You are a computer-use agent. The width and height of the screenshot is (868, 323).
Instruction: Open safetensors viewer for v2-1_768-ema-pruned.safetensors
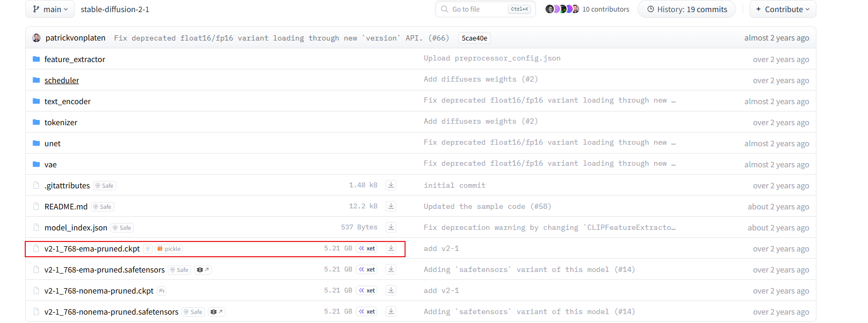203,270
